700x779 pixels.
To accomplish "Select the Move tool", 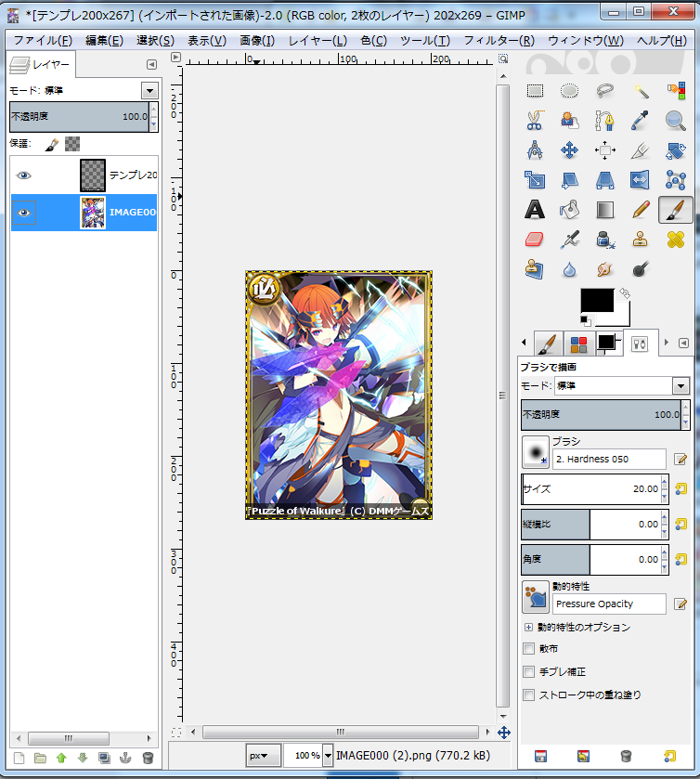I will coord(569,150).
